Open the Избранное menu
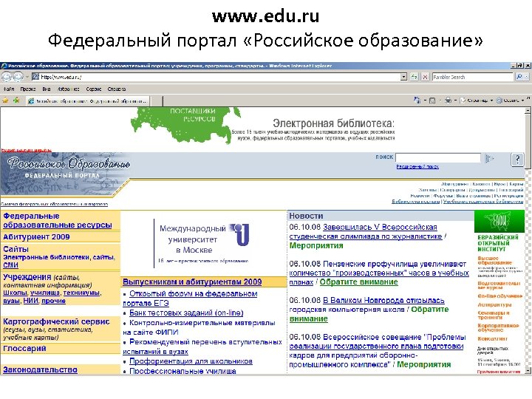532x399 pixels. pos(68,89)
